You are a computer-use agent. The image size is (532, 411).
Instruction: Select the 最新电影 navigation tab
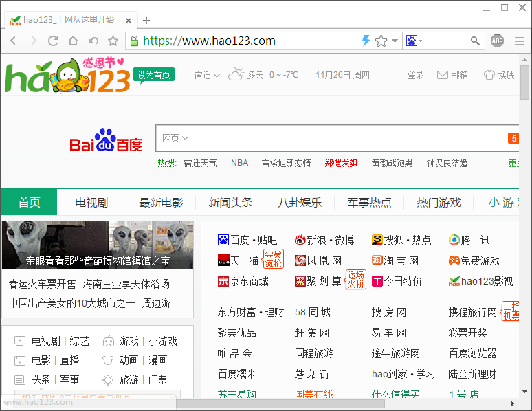(161, 202)
